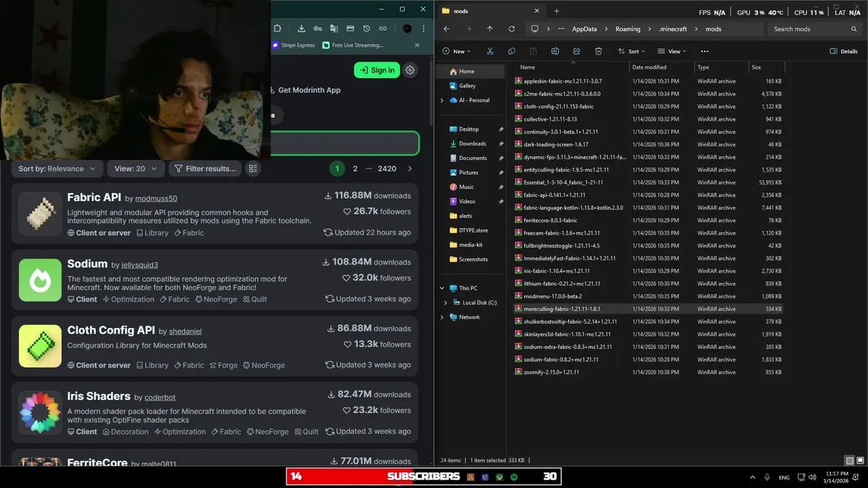Click the Spotify icon in the taskbar

pos(513,477)
